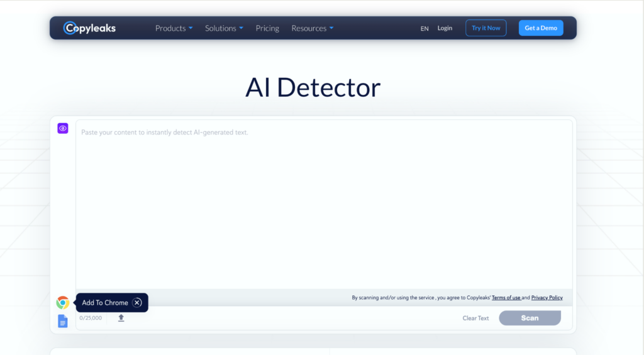644x355 pixels.
Task: Click the upload file arrow icon
Action: pyautogui.click(x=121, y=318)
